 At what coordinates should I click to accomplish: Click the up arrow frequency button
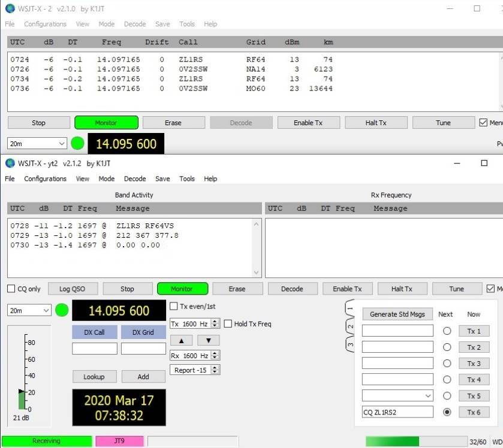pos(181,340)
